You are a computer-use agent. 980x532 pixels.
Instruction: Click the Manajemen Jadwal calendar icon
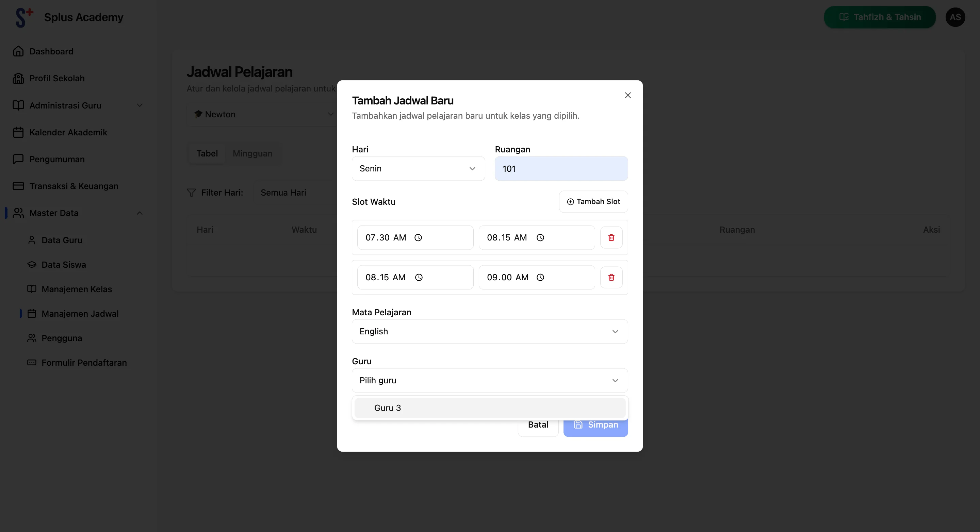click(x=32, y=313)
